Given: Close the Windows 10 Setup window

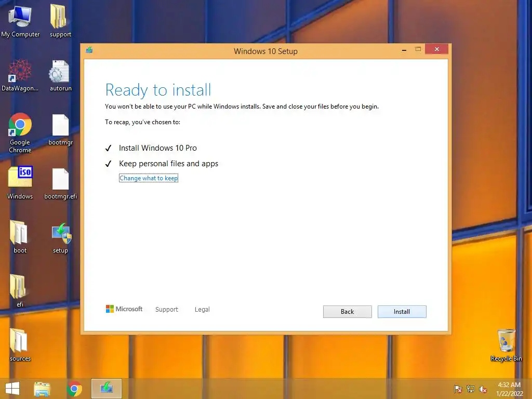Looking at the screenshot, I should coord(436,49).
